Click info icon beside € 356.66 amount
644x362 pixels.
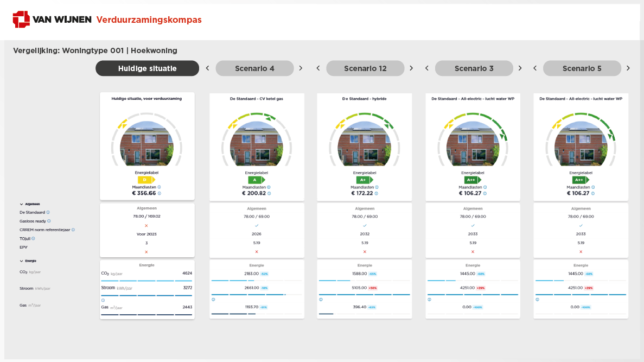click(160, 193)
